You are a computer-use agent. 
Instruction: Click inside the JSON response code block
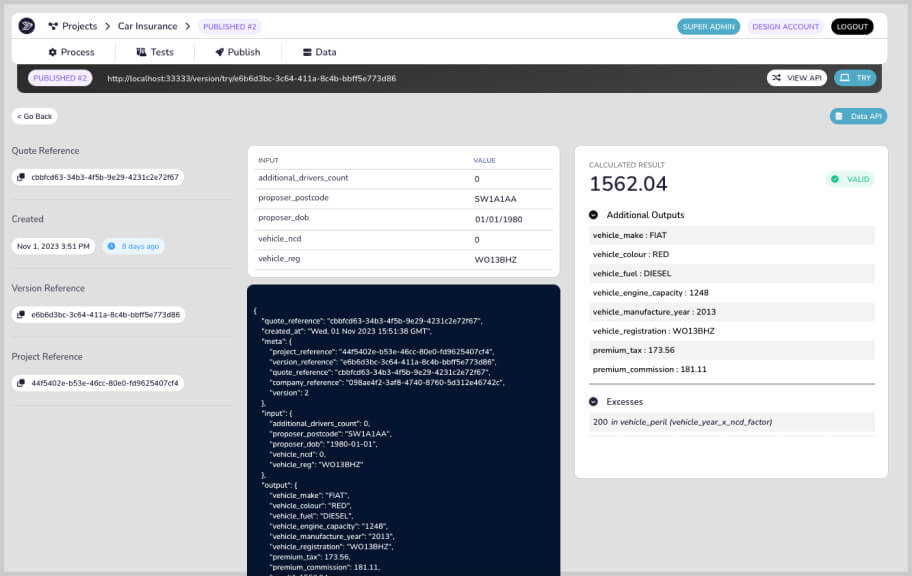point(404,431)
